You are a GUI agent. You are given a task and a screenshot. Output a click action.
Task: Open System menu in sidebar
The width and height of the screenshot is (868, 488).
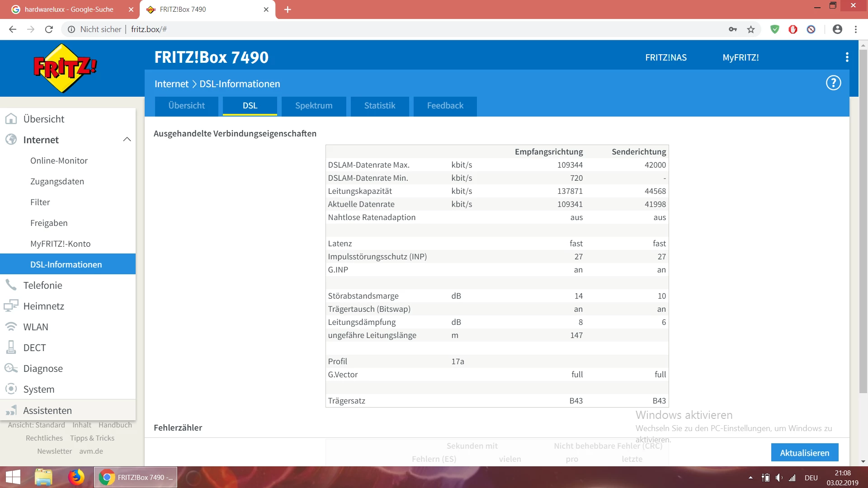click(39, 389)
